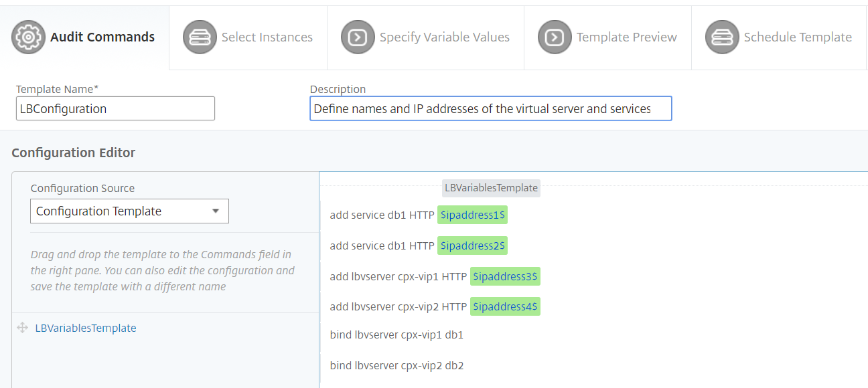868x388 pixels.
Task: Click the Specify Variable Values arrow icon
Action: tap(358, 37)
